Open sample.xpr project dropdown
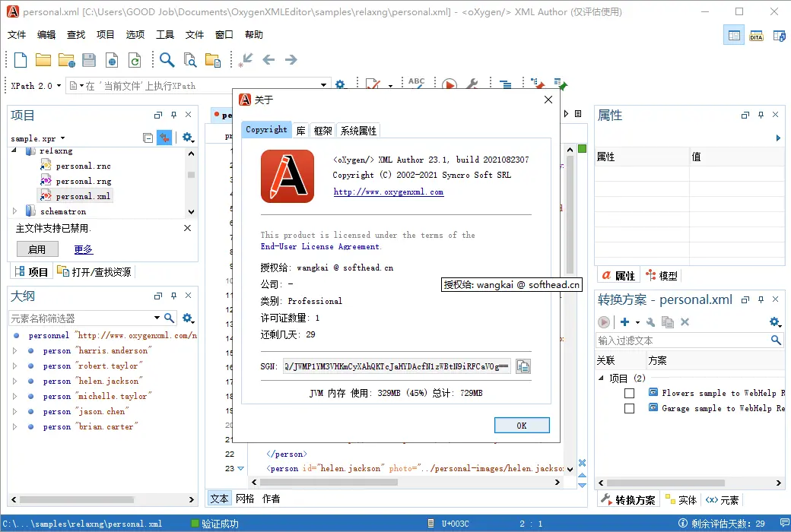The image size is (791, 532). pos(62,138)
